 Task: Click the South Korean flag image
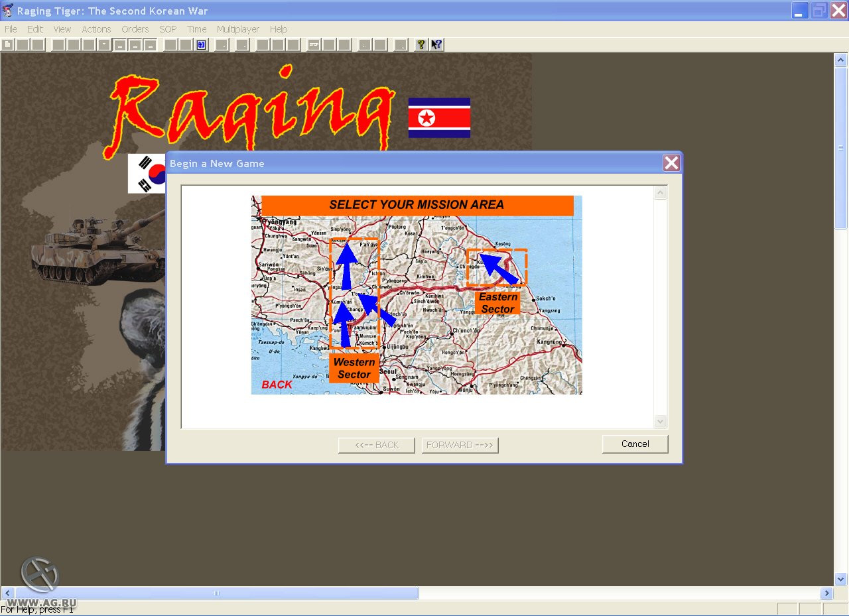(x=147, y=174)
